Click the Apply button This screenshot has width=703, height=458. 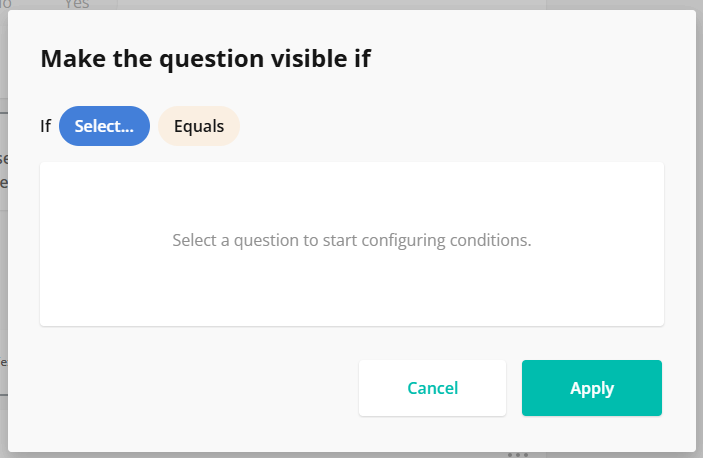(x=592, y=388)
